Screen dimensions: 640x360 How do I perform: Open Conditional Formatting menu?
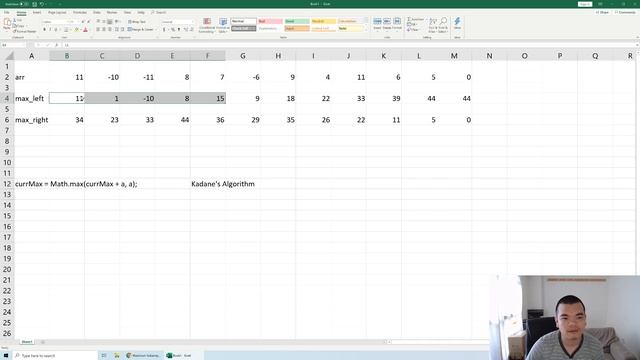click(x=207, y=25)
